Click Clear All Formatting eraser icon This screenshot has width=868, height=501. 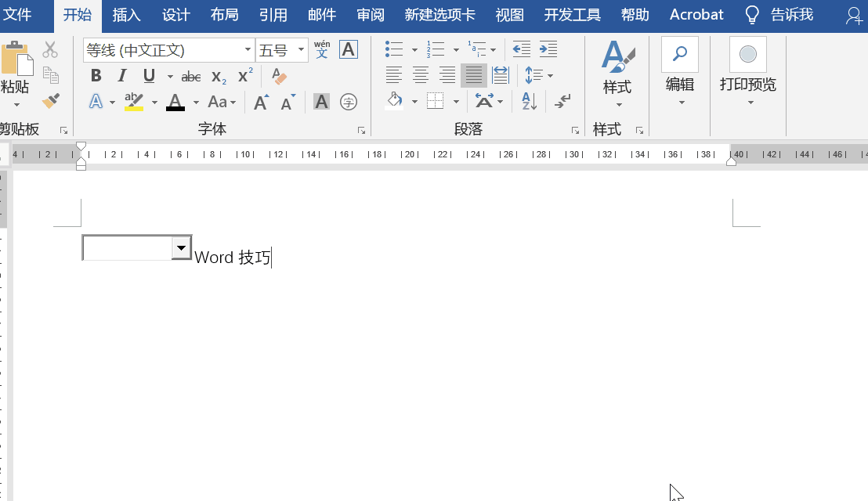point(279,76)
